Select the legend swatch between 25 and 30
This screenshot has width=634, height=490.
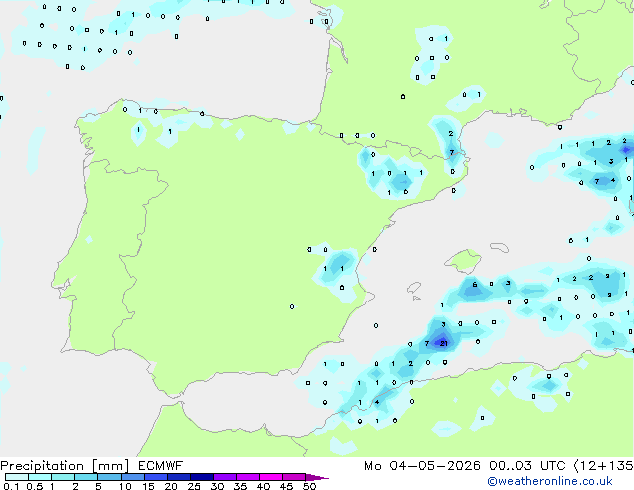202,477
